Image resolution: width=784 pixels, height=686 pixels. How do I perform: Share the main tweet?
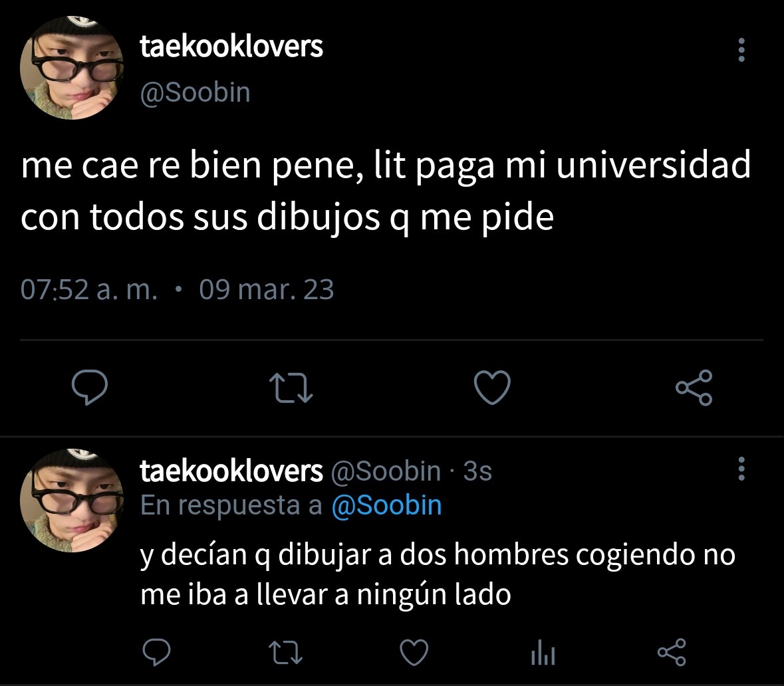[694, 388]
